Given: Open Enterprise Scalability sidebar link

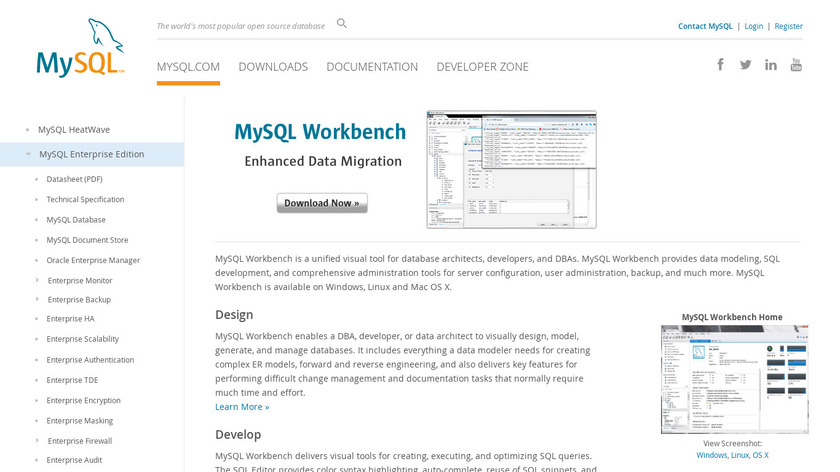Looking at the screenshot, I should (x=82, y=339).
